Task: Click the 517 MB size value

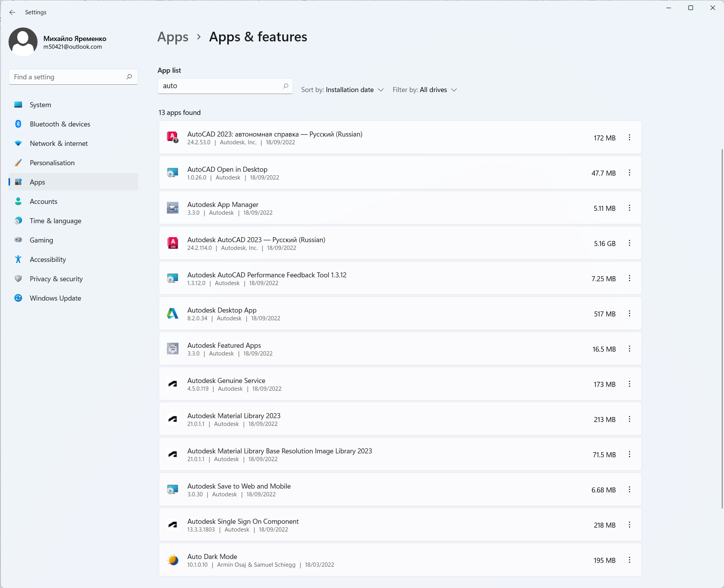Action: click(605, 314)
